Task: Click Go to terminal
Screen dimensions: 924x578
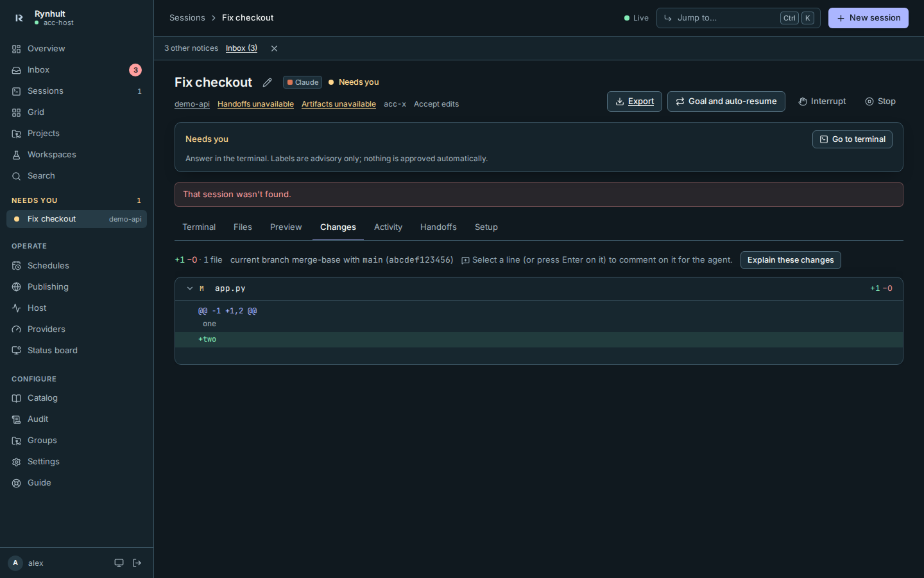Action: [x=852, y=139]
